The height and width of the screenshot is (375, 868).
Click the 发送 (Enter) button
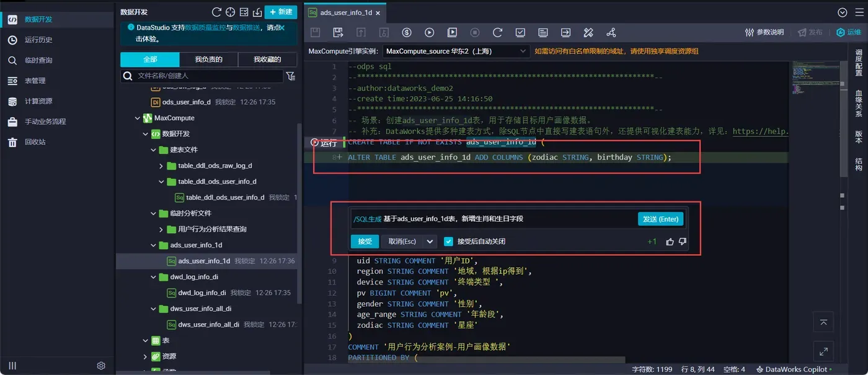pos(661,219)
